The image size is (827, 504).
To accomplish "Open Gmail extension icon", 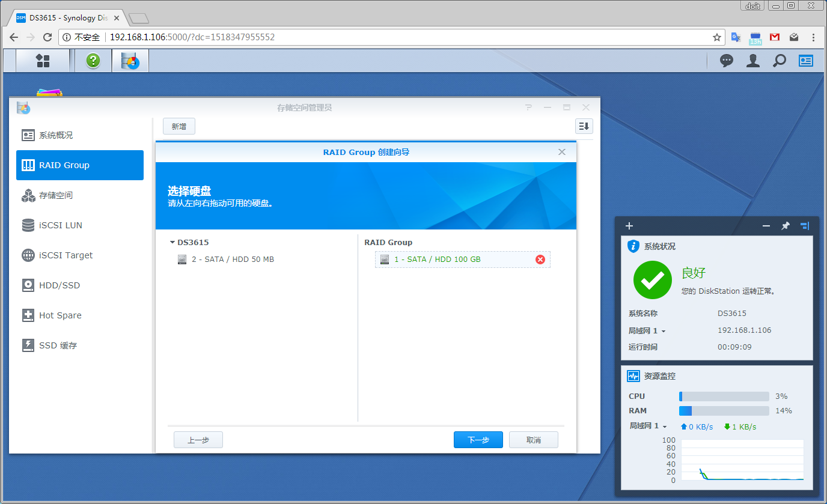I will point(775,37).
